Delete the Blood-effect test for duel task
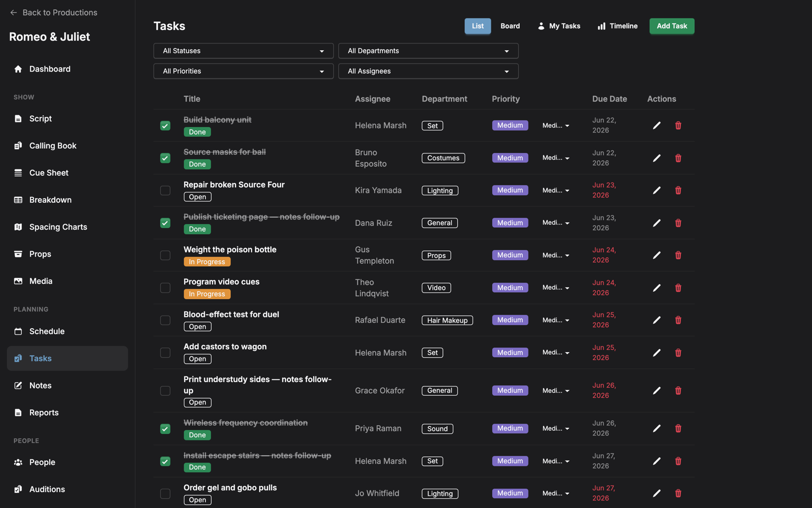This screenshot has width=812, height=508. (x=678, y=320)
